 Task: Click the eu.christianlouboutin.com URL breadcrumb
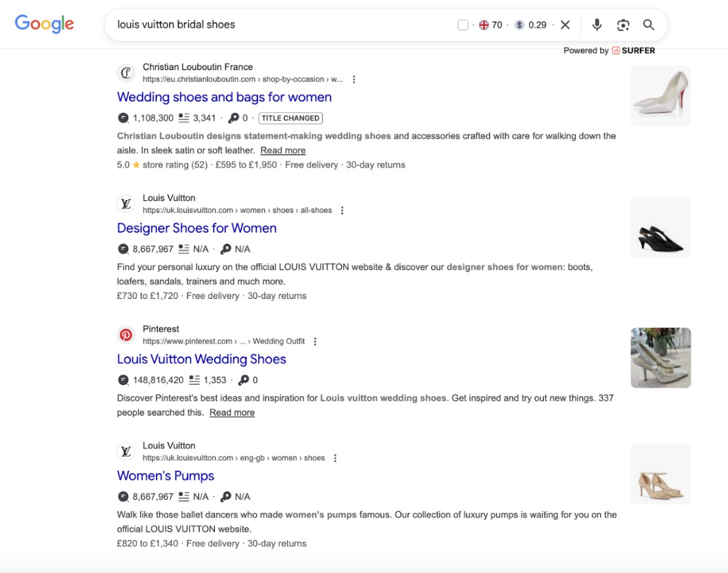click(242, 79)
